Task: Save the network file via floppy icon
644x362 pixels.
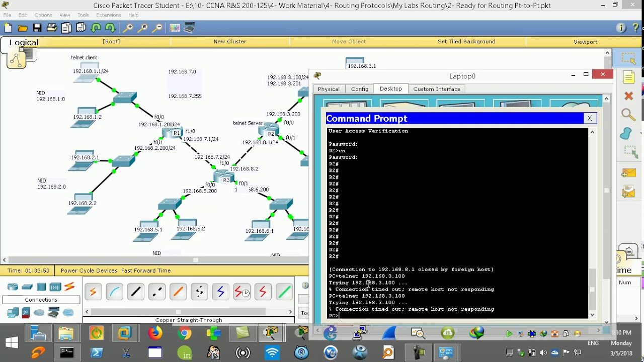Action: tap(37, 28)
